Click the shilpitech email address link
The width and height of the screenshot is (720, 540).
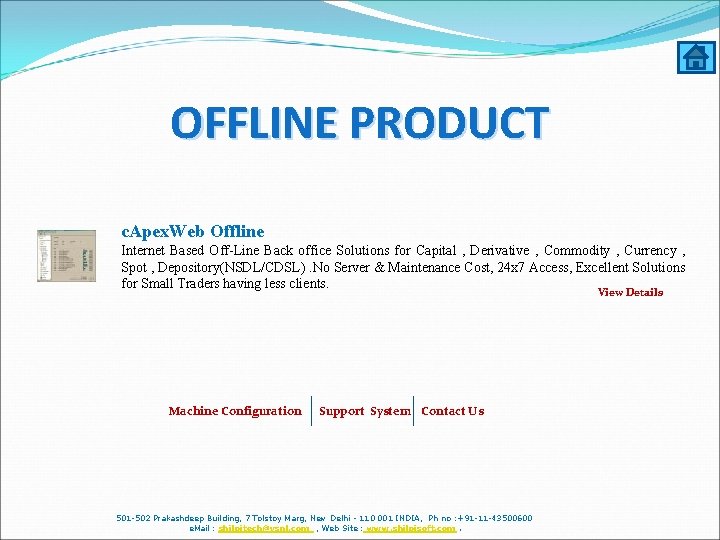point(265,529)
